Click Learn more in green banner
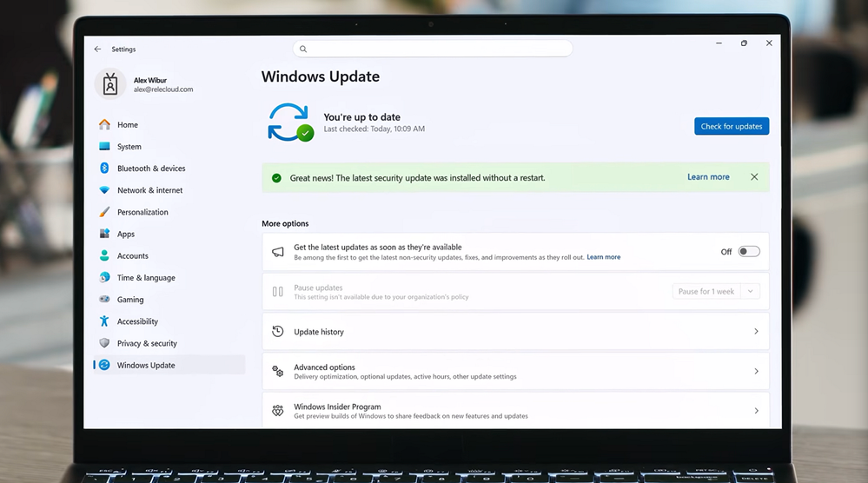Viewport: 868px width, 483px height. (708, 177)
